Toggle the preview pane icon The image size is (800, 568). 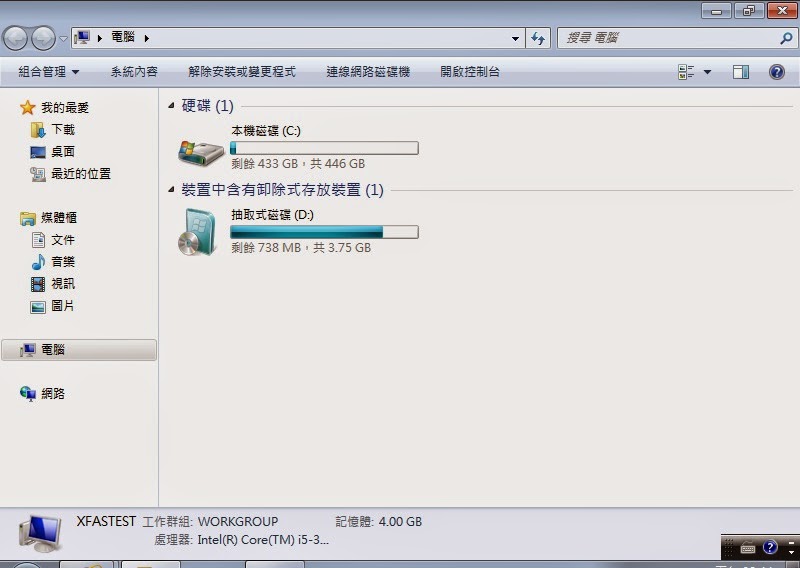click(x=741, y=72)
